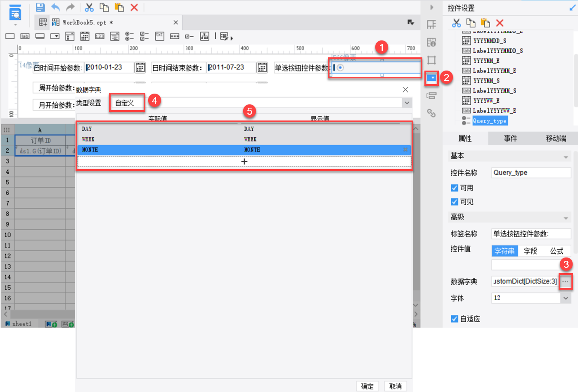
Task: Close the 数据字典 dialog
Action: pos(405,90)
